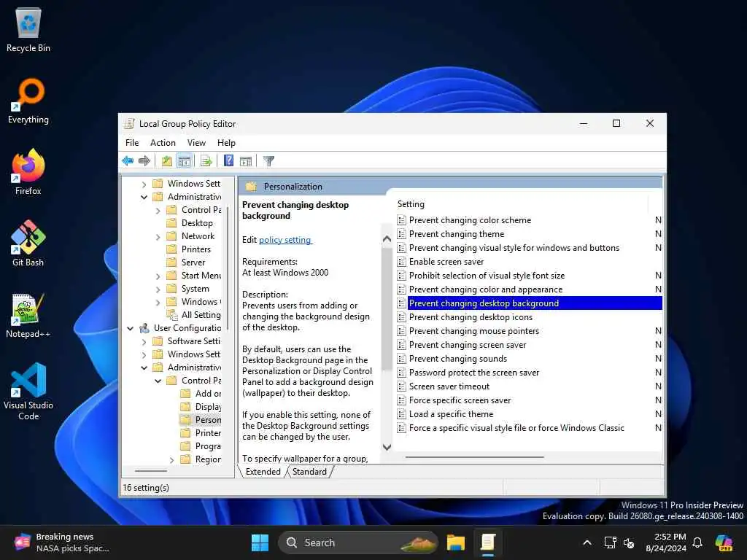Click the Group Policy Editor taskbar icon
This screenshot has width=747, height=560.
488,542
